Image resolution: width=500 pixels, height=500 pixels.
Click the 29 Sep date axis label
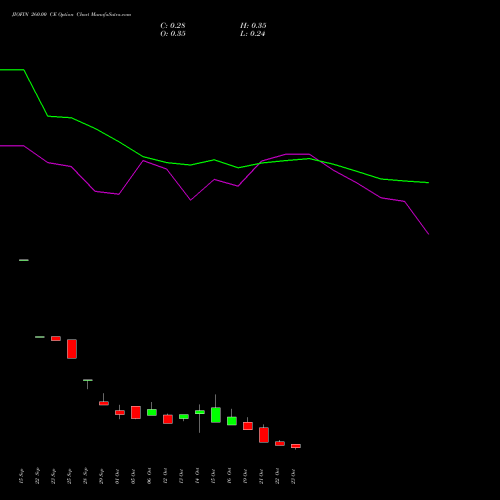101,476
